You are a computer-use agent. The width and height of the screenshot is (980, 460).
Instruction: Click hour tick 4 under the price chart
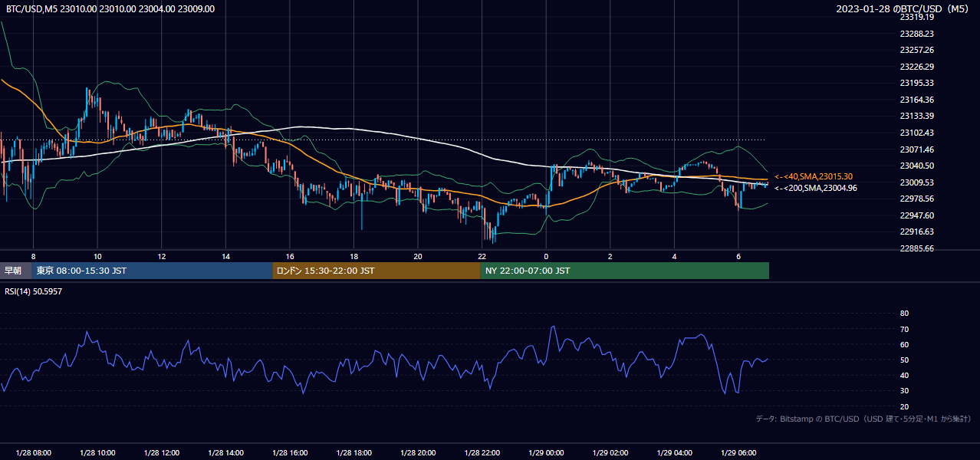point(674,256)
